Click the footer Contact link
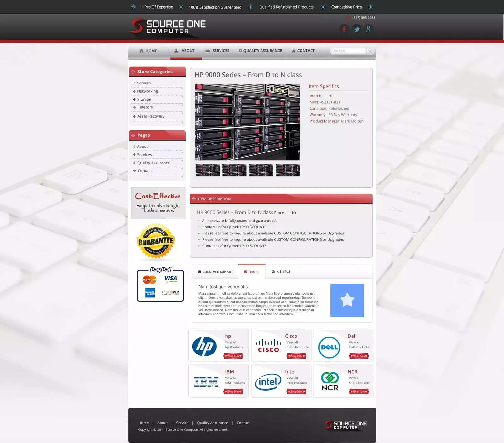This screenshot has height=443, width=504. tap(243, 423)
